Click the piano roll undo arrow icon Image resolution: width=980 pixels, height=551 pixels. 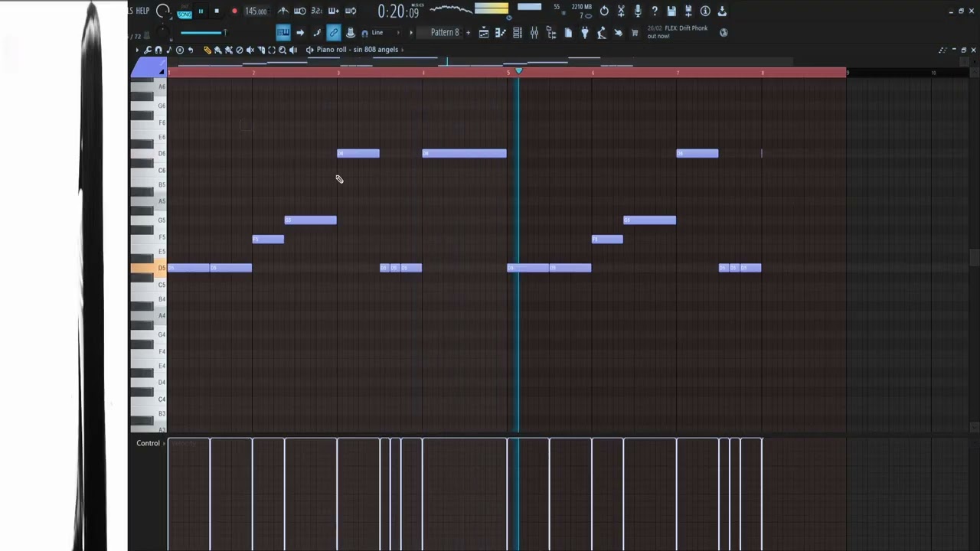pos(190,50)
